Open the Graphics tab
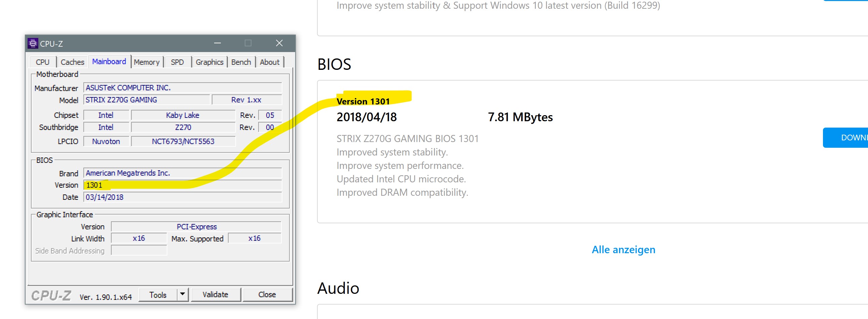Viewport: 868px width, 319px height. tap(209, 62)
